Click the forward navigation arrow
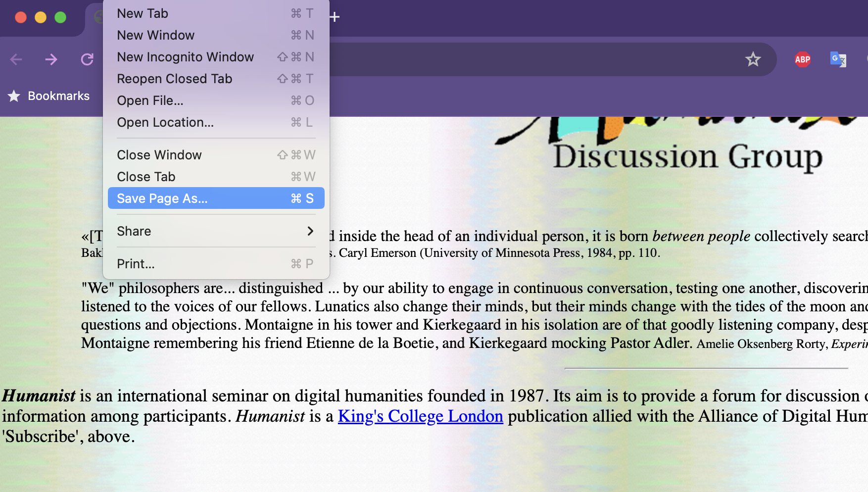Screen dimensions: 868x492 [x=51, y=60]
